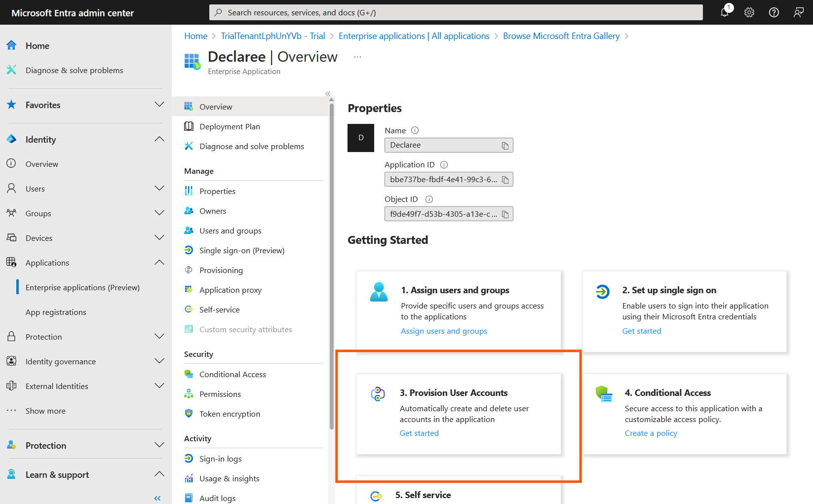
Task: Open the notifications bell icon
Action: coord(725,12)
